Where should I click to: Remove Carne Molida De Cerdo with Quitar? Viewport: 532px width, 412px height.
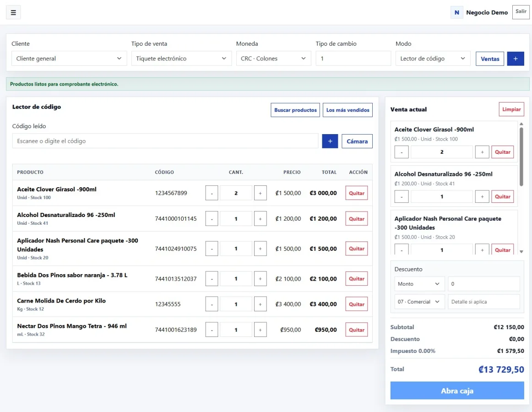pyautogui.click(x=357, y=304)
